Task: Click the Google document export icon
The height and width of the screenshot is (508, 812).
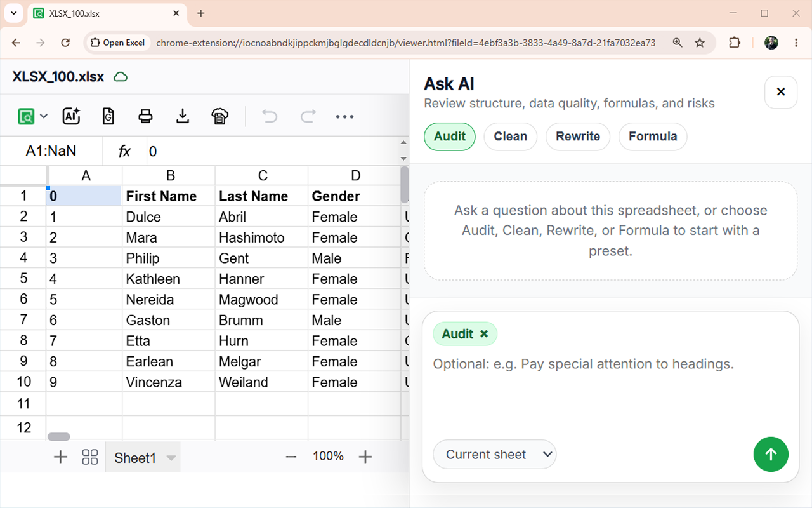Action: pos(108,116)
